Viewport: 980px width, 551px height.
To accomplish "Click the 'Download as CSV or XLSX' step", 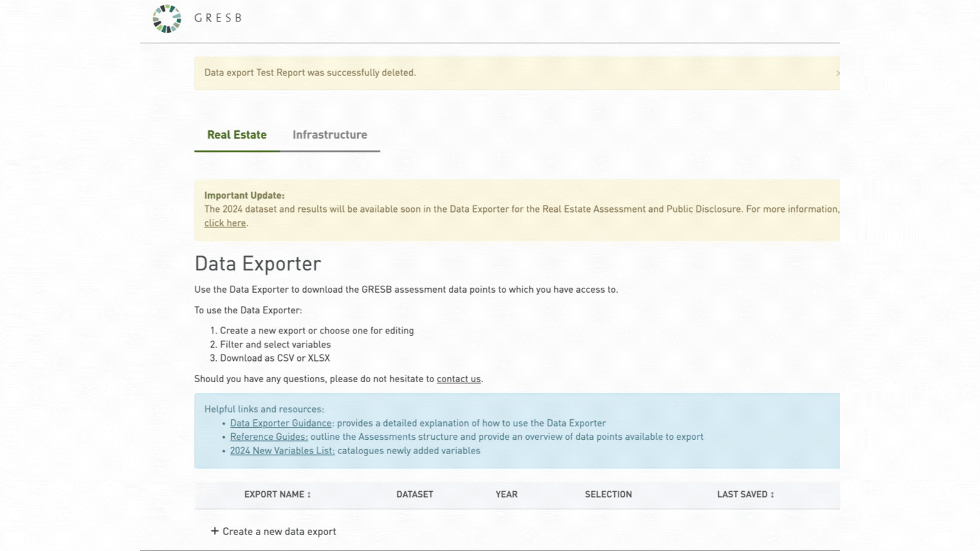I will pyautogui.click(x=275, y=358).
